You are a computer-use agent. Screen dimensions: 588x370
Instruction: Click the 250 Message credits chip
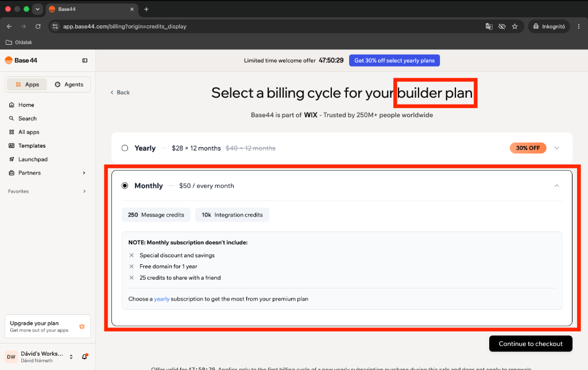[156, 215]
